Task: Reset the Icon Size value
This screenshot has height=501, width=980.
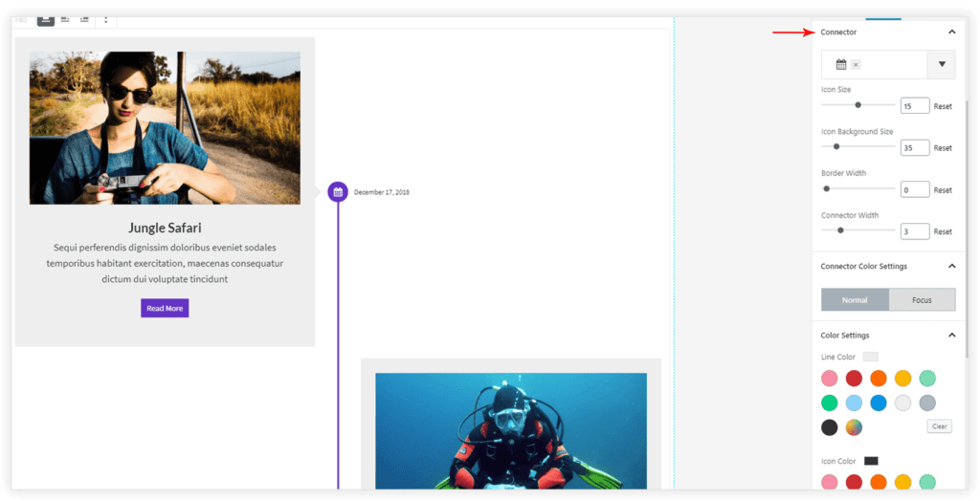Action: [x=943, y=106]
